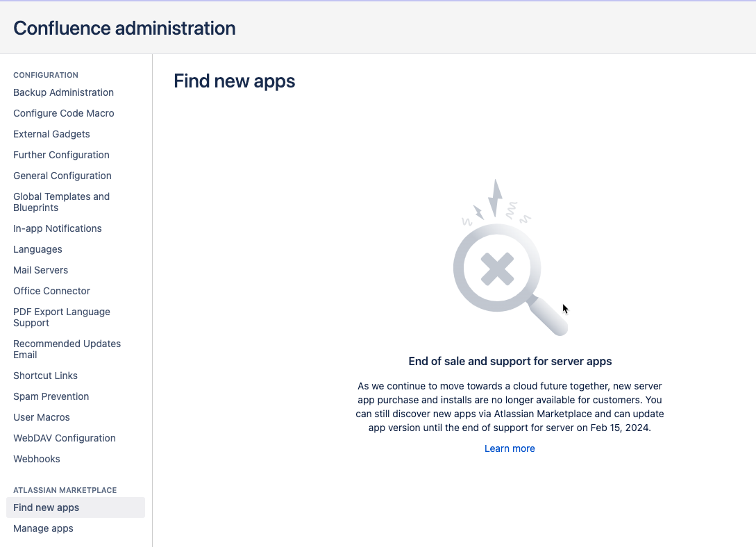Go to Further Configuration

point(61,155)
